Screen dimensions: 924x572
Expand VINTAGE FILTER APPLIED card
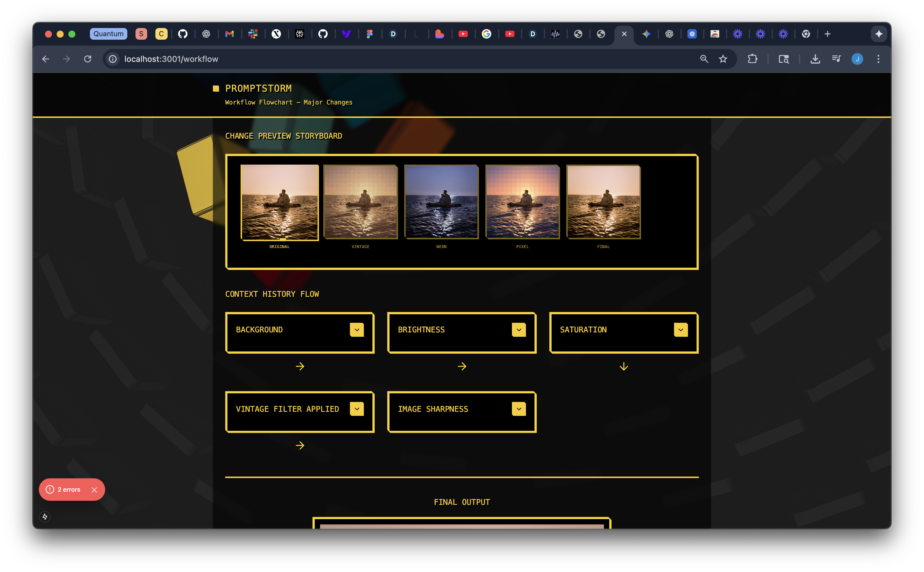(x=357, y=409)
